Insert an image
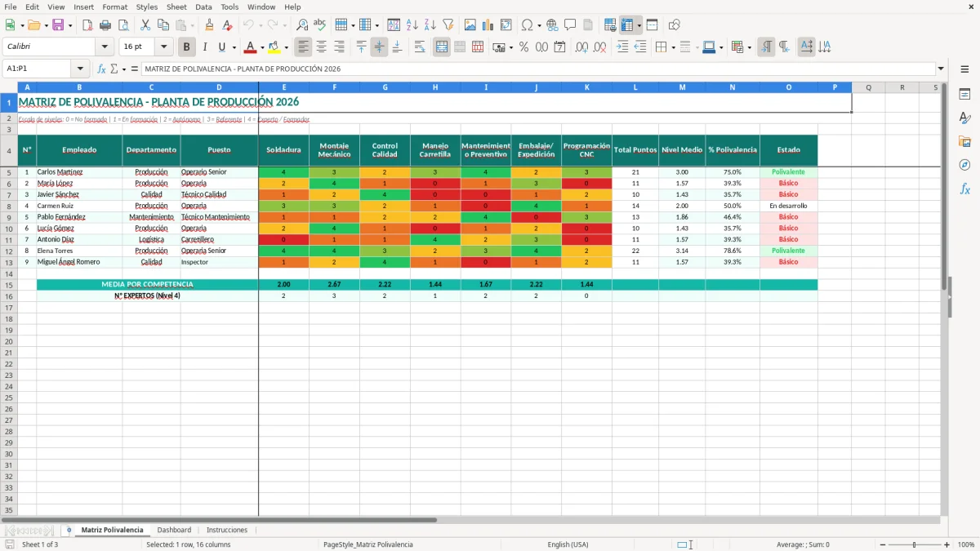Screen dimensions: 980x551 (x=471, y=25)
